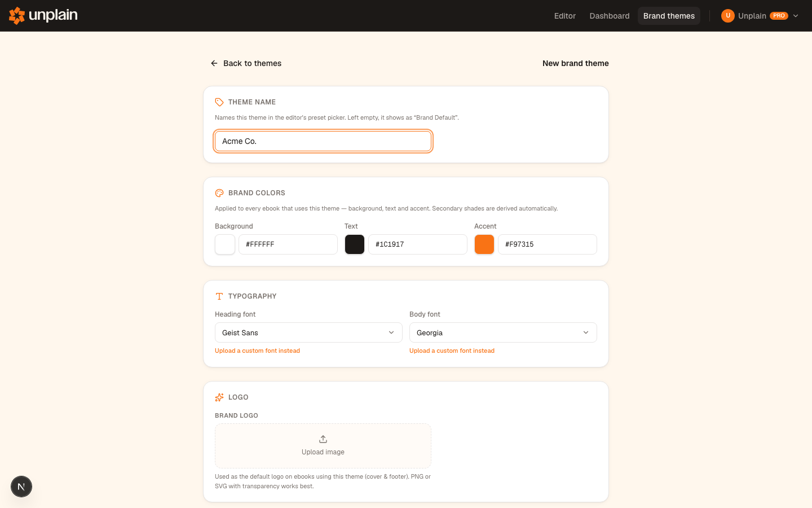Viewport: 812px width, 508px height.
Task: Expand the account menu chevron
Action: pyautogui.click(x=796, y=16)
